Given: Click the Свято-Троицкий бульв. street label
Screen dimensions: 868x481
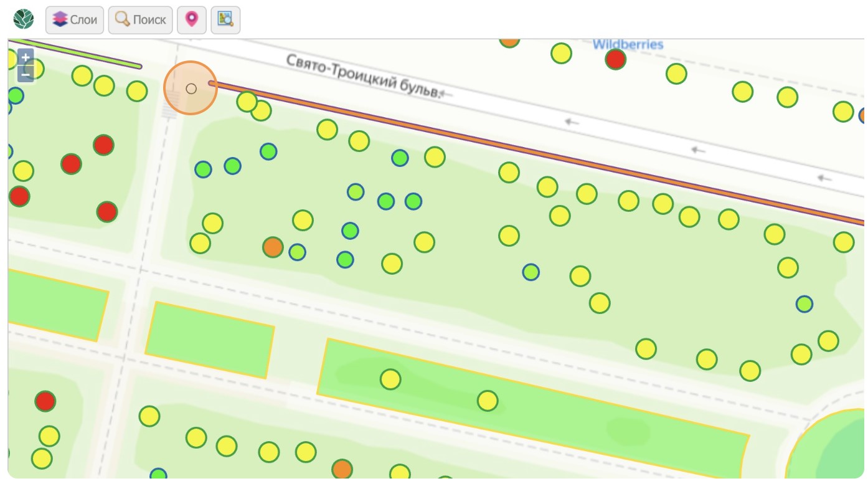Looking at the screenshot, I should [x=363, y=76].
